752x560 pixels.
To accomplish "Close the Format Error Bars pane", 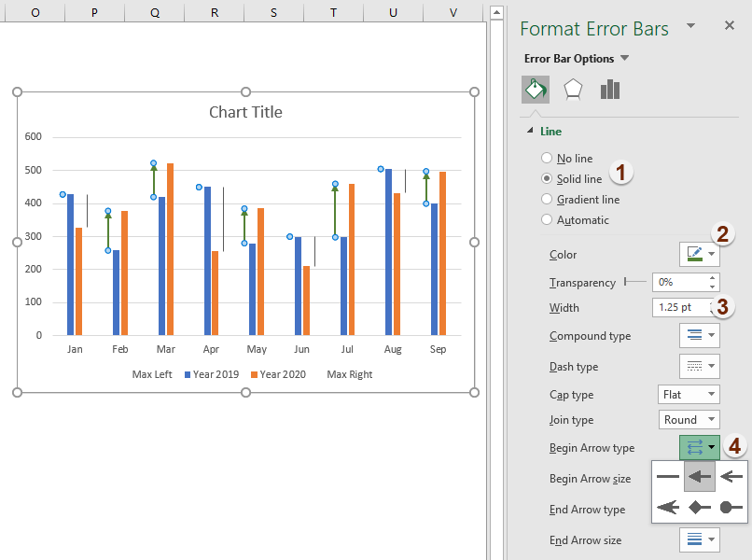I will (x=731, y=25).
